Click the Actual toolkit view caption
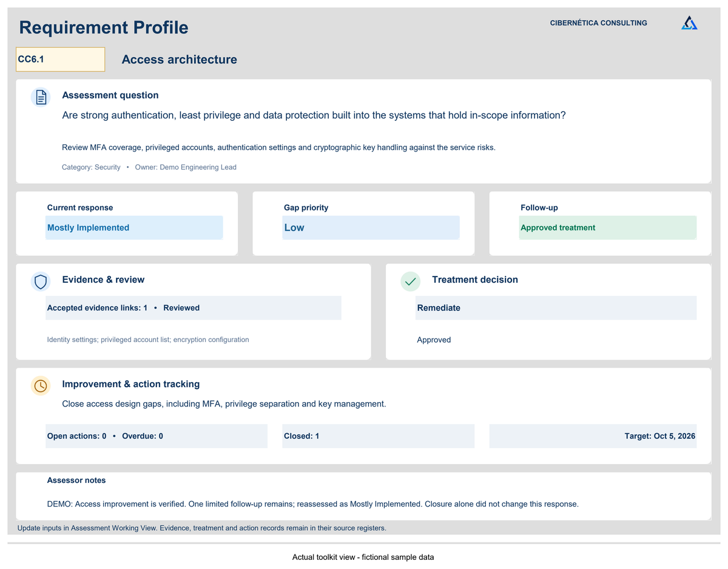 coord(363,557)
